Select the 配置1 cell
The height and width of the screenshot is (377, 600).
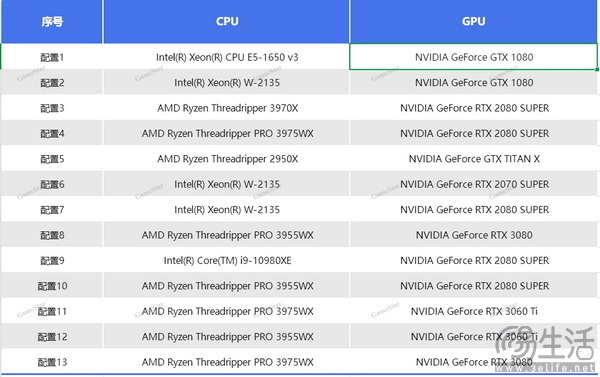point(52,57)
